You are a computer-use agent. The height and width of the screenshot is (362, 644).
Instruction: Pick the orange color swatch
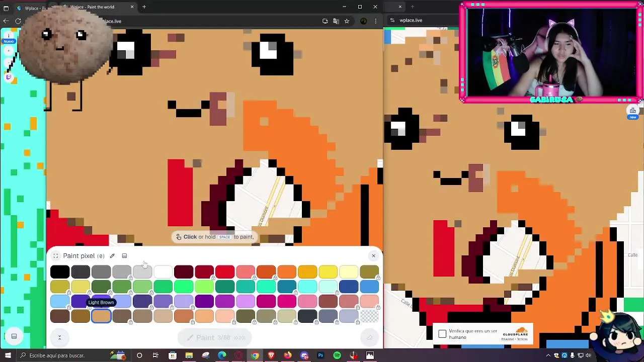click(287, 272)
